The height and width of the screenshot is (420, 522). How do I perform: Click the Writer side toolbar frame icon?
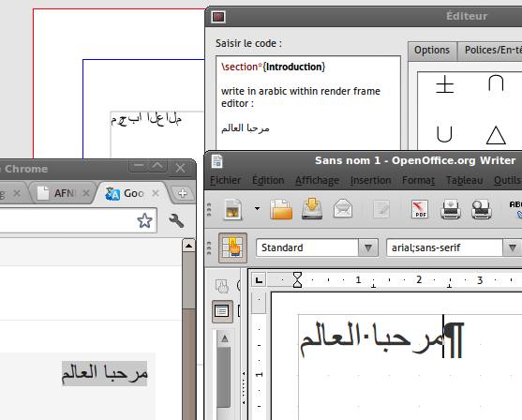pos(222,311)
